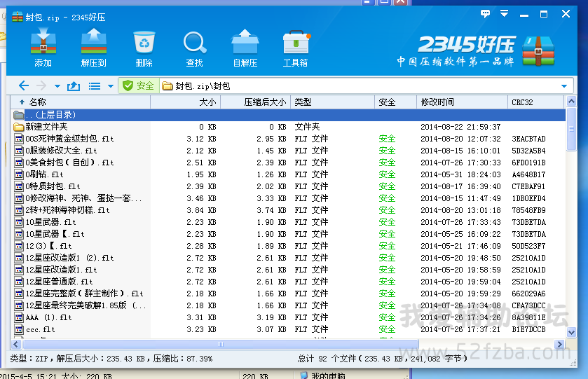The image size is (588, 379).
Task: Click vertical scrollbar down arrow
Action: pos(571,332)
